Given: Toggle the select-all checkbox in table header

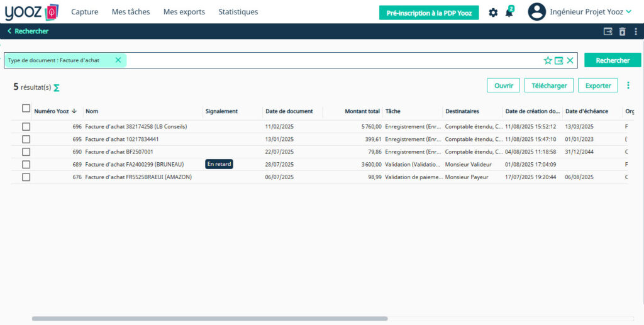Looking at the screenshot, I should click(x=26, y=108).
